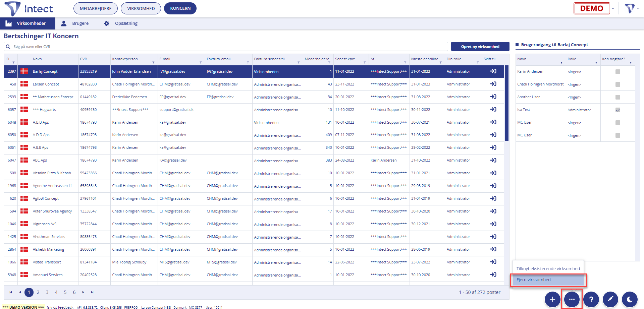Click Danish flag of Larsen Concept row
The image size is (644, 309).
(24, 84)
